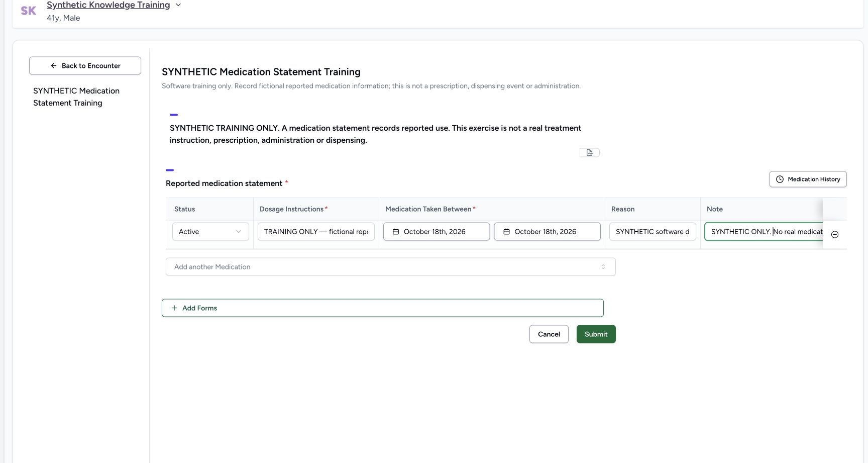Expand the patient name chevron menu
Viewport: 868px width, 463px height.
click(x=178, y=5)
